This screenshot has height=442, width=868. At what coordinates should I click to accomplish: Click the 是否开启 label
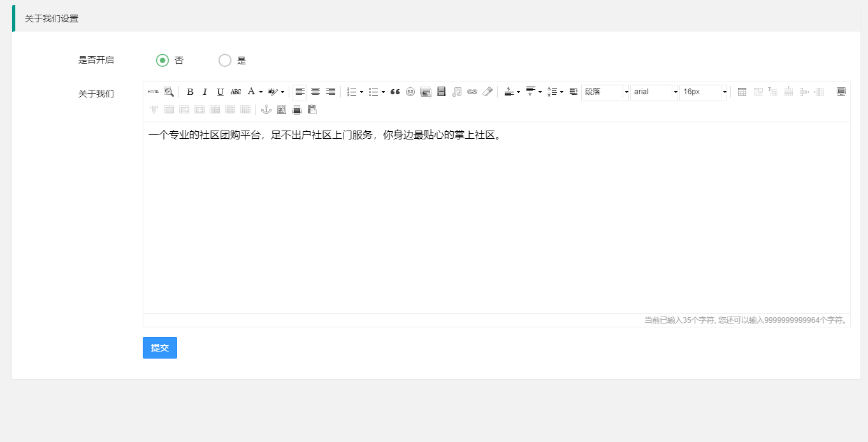[96, 60]
